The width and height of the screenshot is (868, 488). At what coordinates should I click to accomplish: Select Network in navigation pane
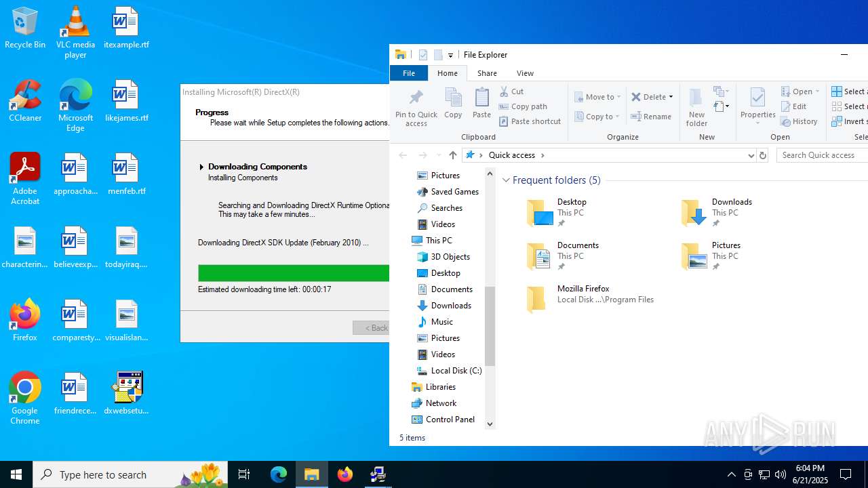441,403
